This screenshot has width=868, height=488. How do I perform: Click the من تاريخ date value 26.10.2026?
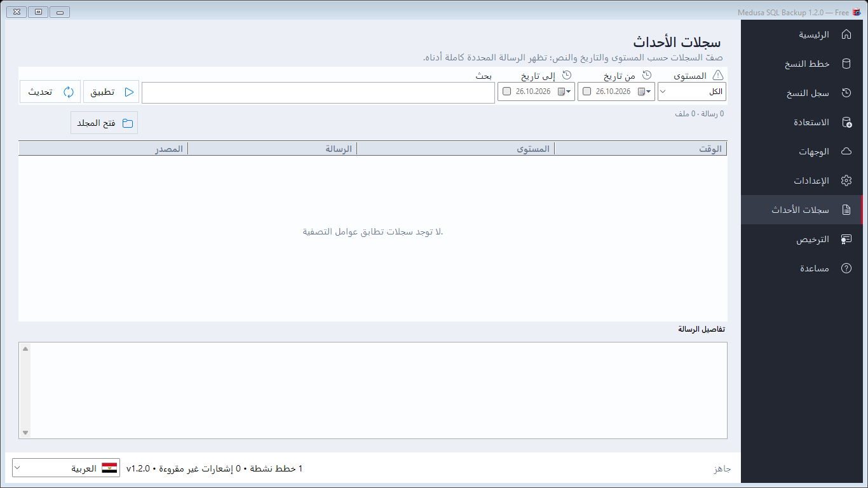click(613, 91)
